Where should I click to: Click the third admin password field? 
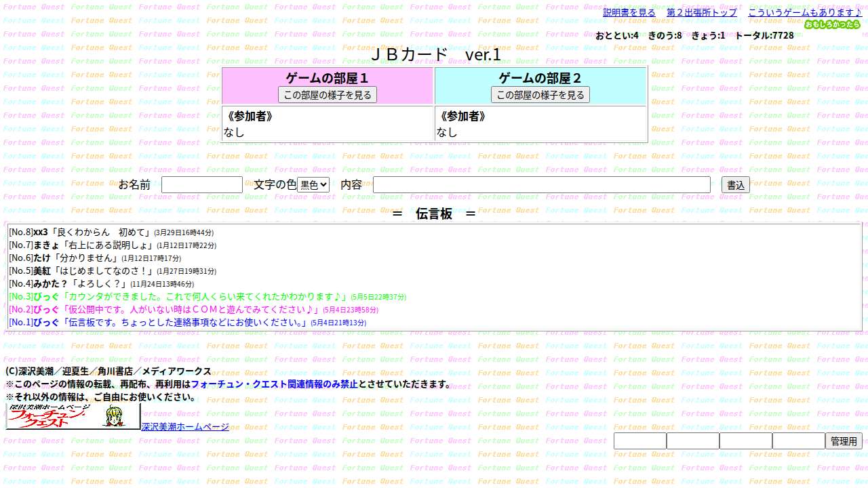click(746, 441)
